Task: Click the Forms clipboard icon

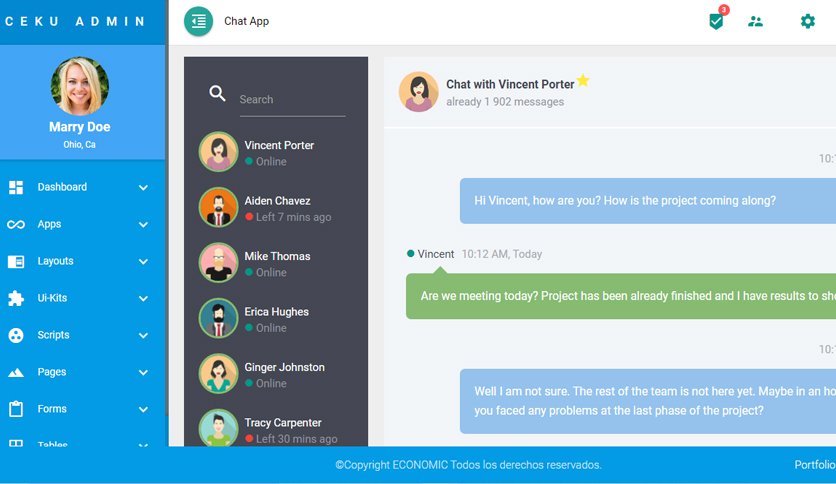Action: coord(16,409)
